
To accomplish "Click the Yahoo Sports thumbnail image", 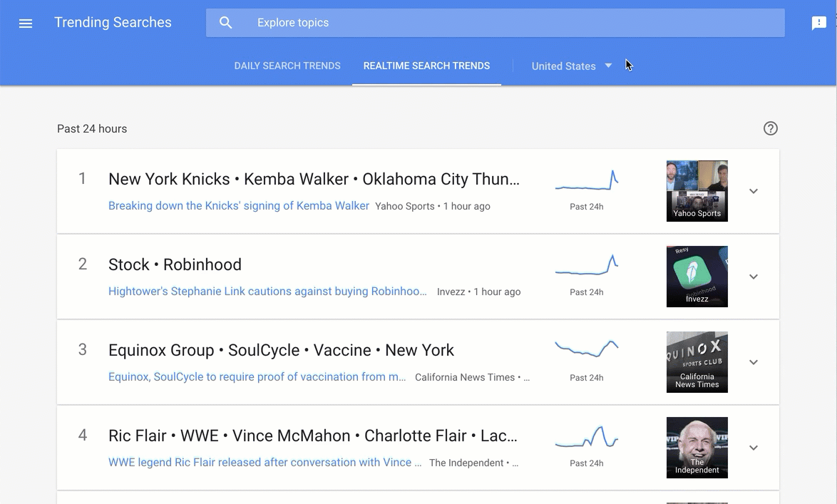I will [x=697, y=191].
